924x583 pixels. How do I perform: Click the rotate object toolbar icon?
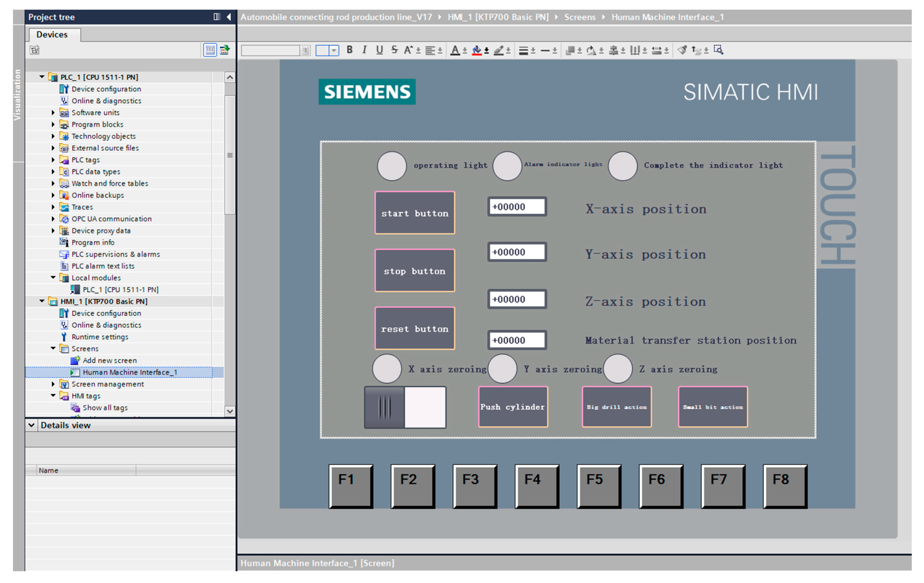tap(591, 50)
